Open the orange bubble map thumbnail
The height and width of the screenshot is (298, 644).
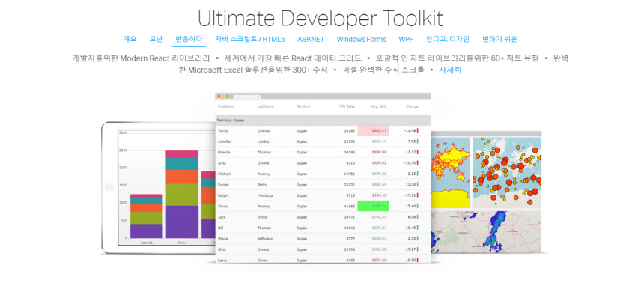tap(507, 173)
